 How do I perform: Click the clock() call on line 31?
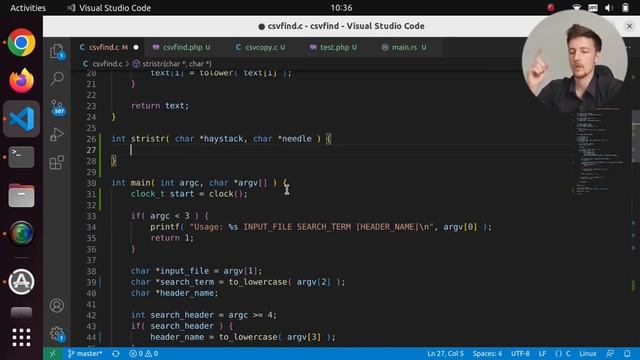[x=227, y=194]
